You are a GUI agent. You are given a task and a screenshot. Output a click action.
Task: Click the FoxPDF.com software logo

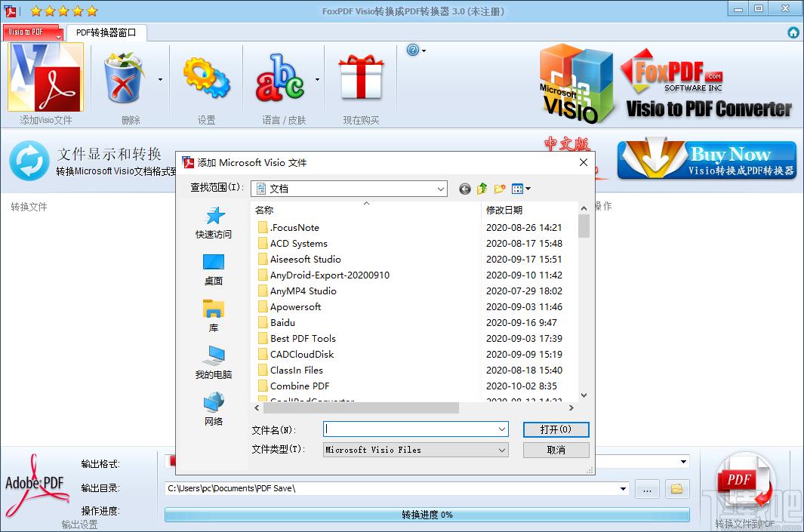tap(672, 72)
